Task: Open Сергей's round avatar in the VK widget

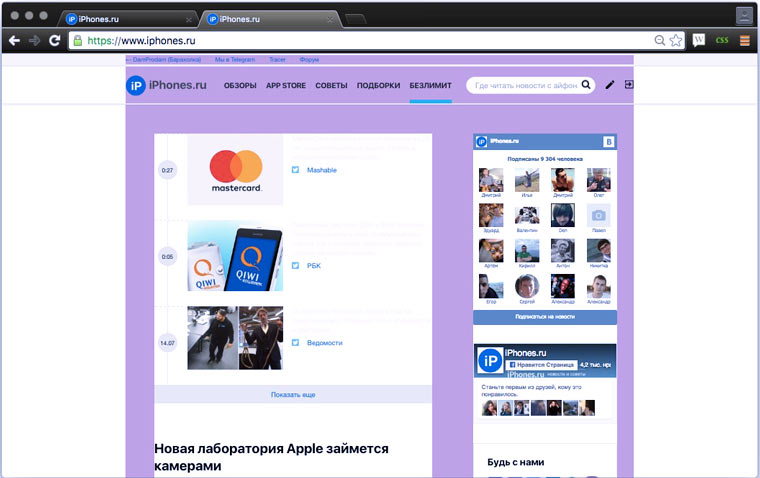Action: coord(527,286)
